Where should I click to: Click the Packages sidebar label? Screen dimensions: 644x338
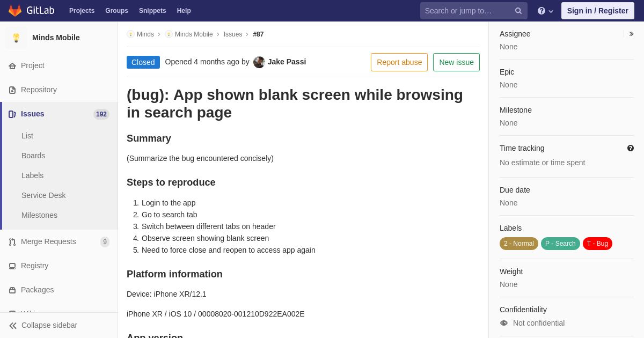tap(37, 290)
